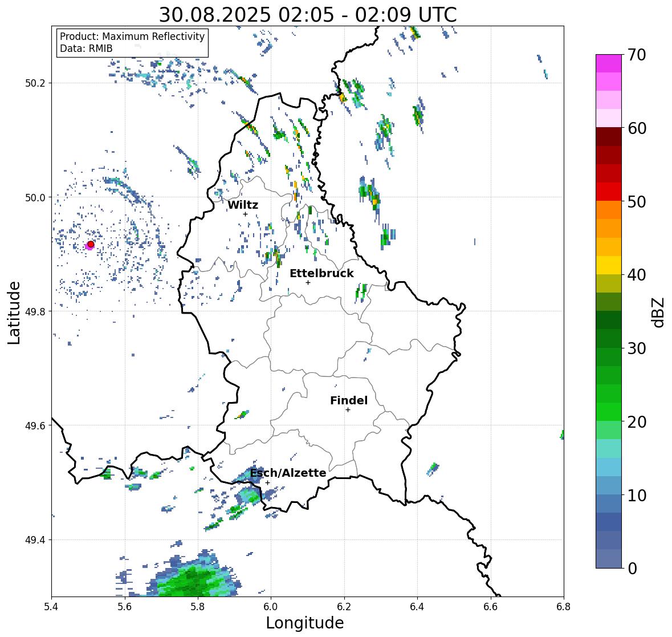672x637 pixels.
Task: Click the 5.6 longitude tick label
Action: coord(125,607)
